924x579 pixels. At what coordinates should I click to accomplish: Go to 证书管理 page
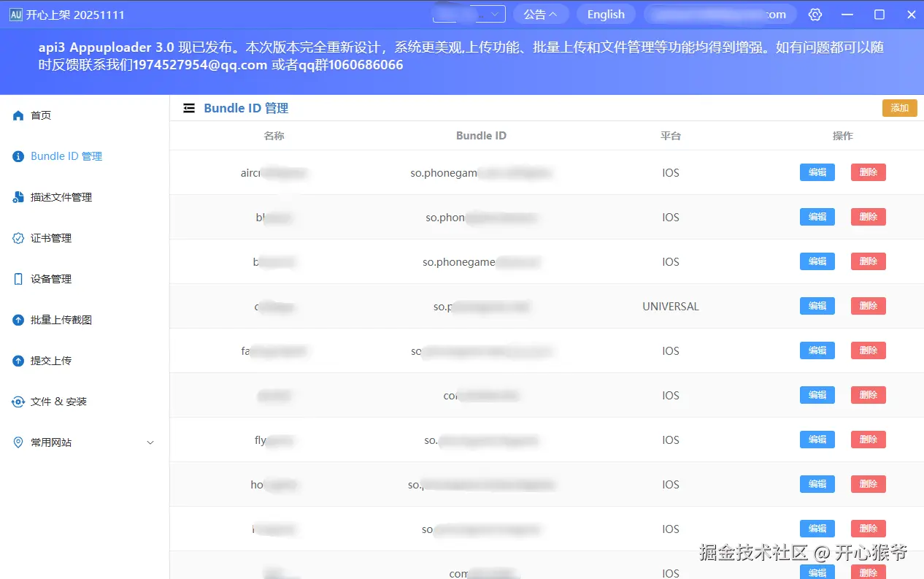pyautogui.click(x=85, y=238)
